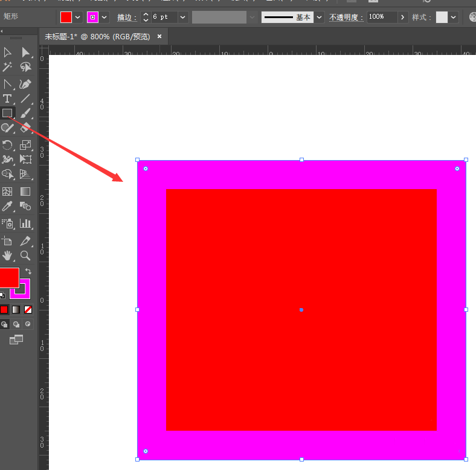Focus the 6 pt stroke weight field
Image resolution: width=476 pixels, height=470 pixels.
click(164, 17)
